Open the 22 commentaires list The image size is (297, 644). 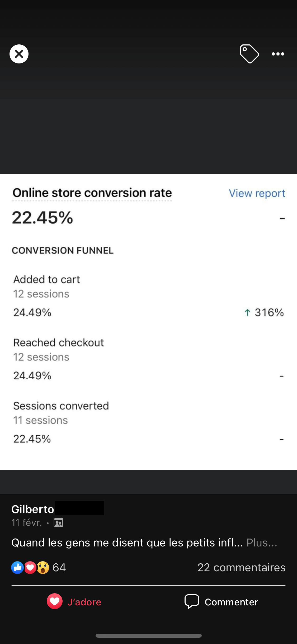[242, 568]
